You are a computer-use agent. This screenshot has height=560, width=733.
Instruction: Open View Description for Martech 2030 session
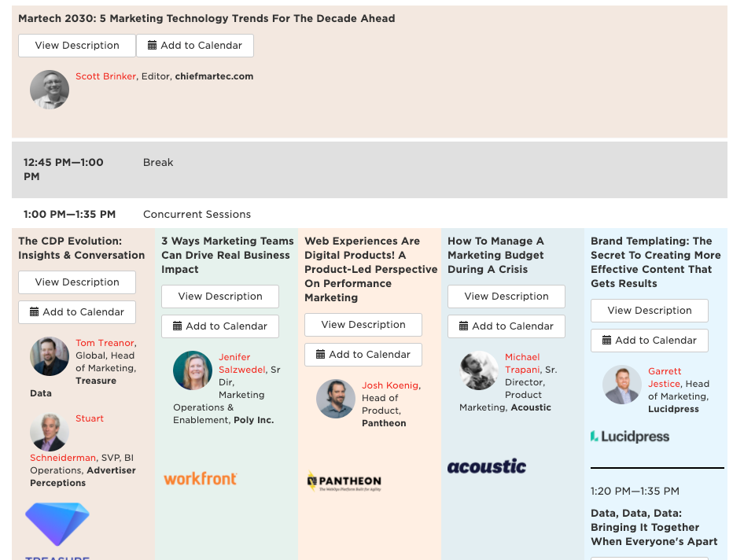pyautogui.click(x=77, y=46)
